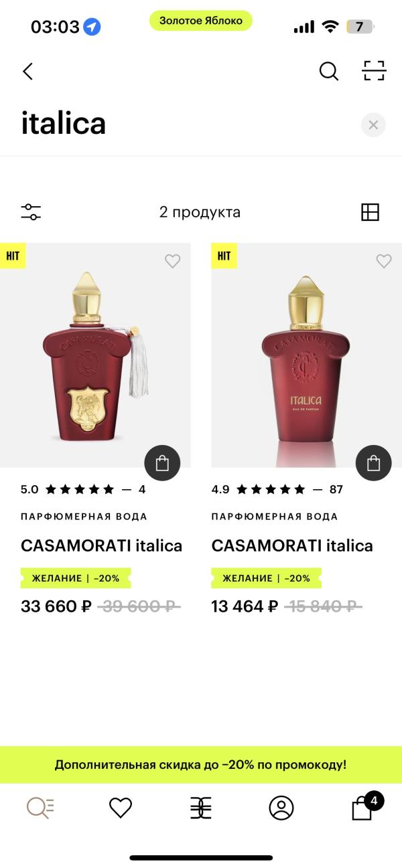Add 33 660 ₽ perfume to cart
The image size is (402, 868).
162,463
